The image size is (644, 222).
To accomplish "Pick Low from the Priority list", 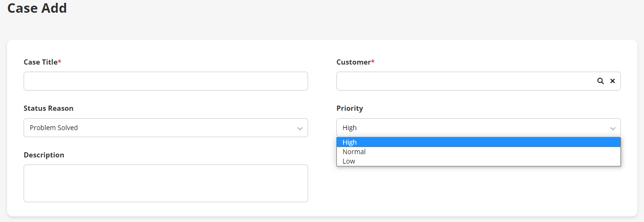I will pyautogui.click(x=349, y=161).
